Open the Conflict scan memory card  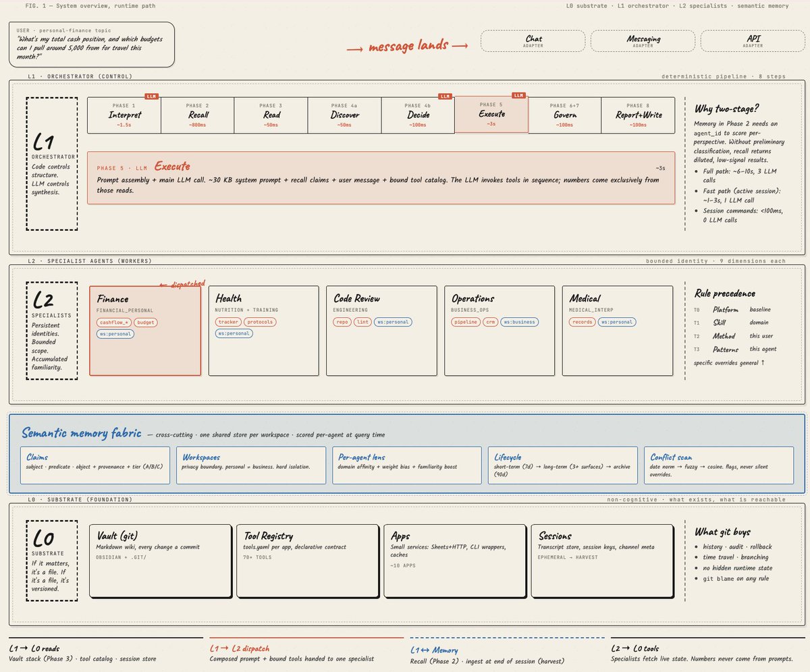click(x=719, y=465)
